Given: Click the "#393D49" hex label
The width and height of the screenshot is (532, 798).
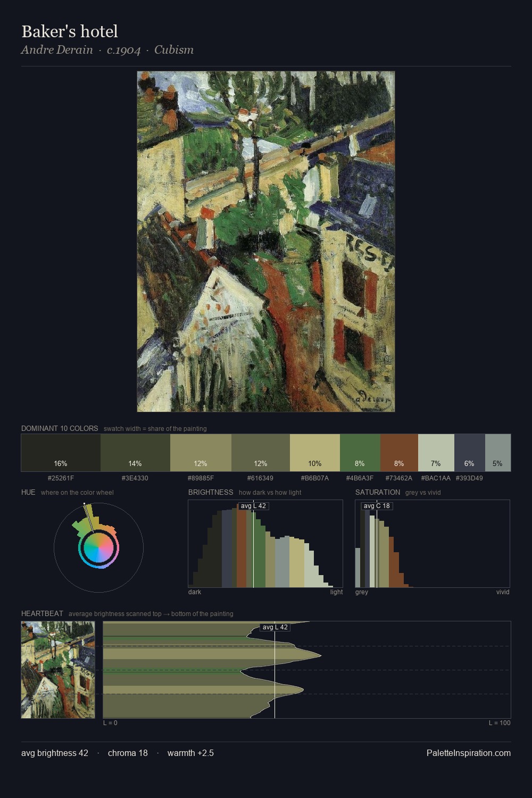Looking at the screenshot, I should click(x=469, y=478).
